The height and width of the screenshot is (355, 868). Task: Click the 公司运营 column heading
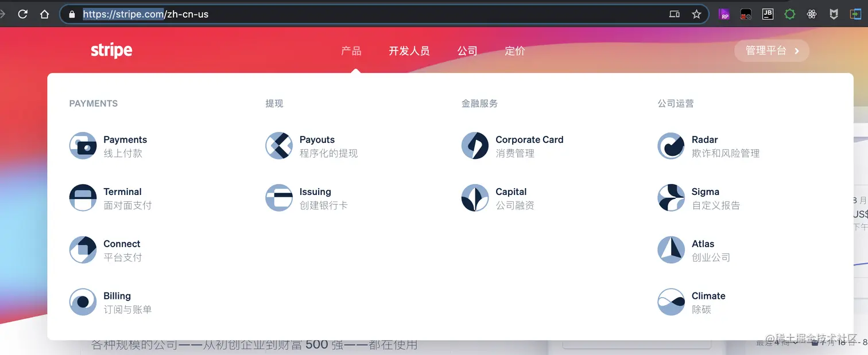[676, 103]
